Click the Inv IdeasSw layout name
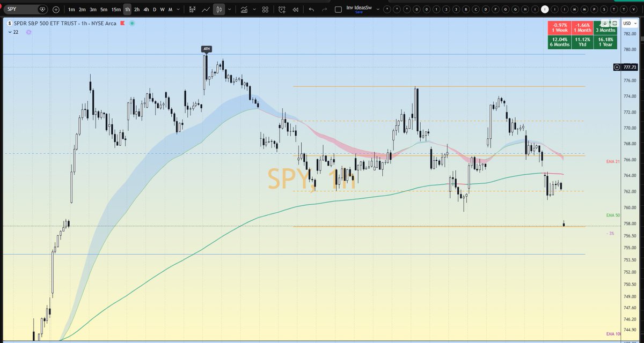The image size is (644, 343). click(x=359, y=8)
